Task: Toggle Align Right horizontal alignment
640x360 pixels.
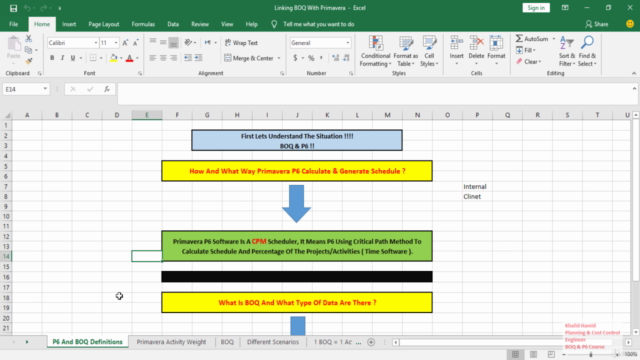Action: tap(173, 58)
